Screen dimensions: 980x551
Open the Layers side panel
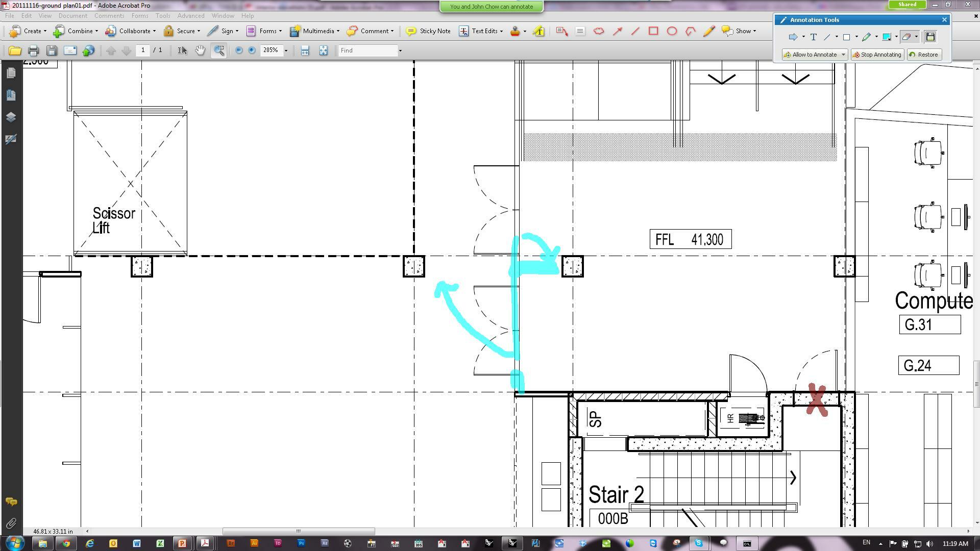11,117
